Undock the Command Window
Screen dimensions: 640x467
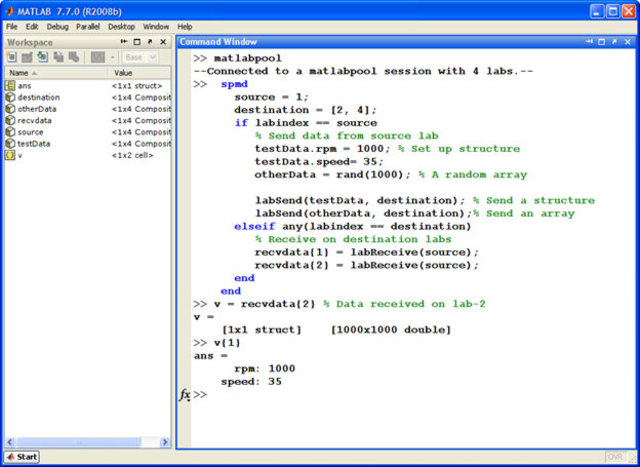click(x=614, y=42)
